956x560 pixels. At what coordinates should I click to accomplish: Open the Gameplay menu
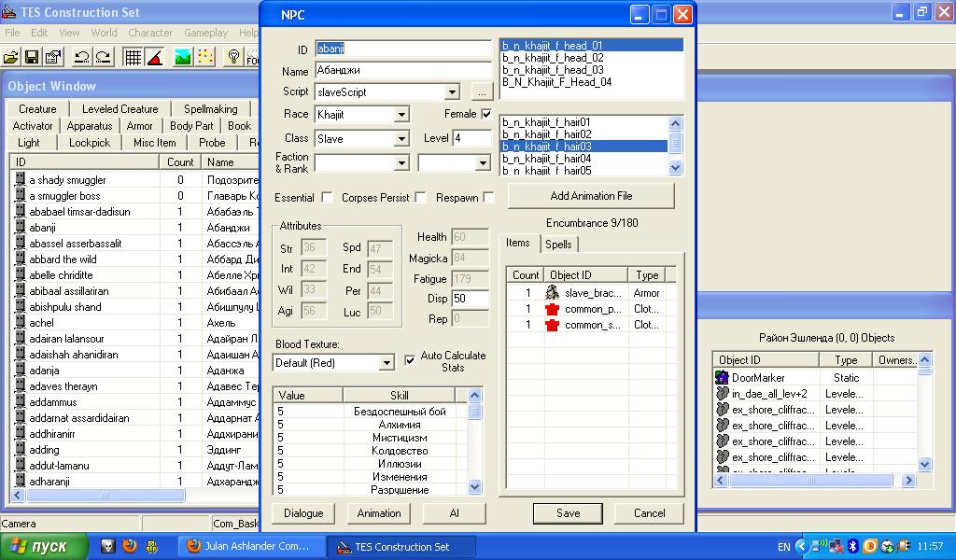(x=206, y=33)
